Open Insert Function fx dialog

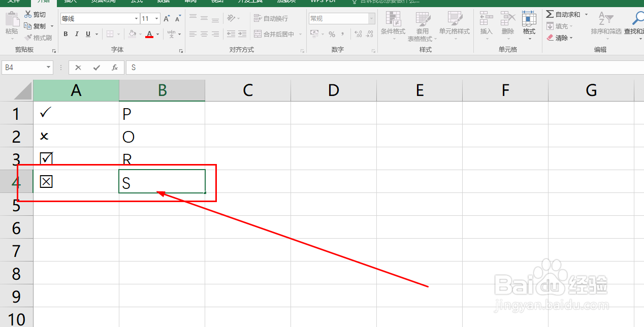pos(115,67)
